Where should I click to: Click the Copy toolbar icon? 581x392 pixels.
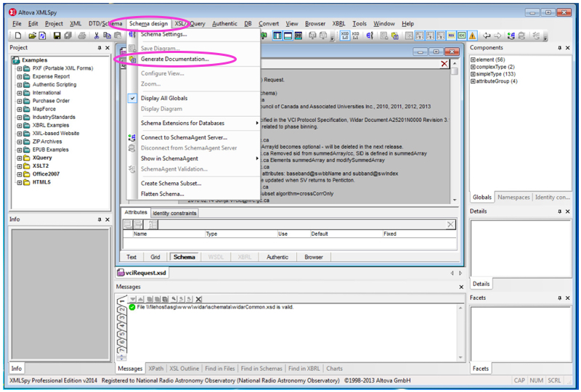(x=107, y=36)
